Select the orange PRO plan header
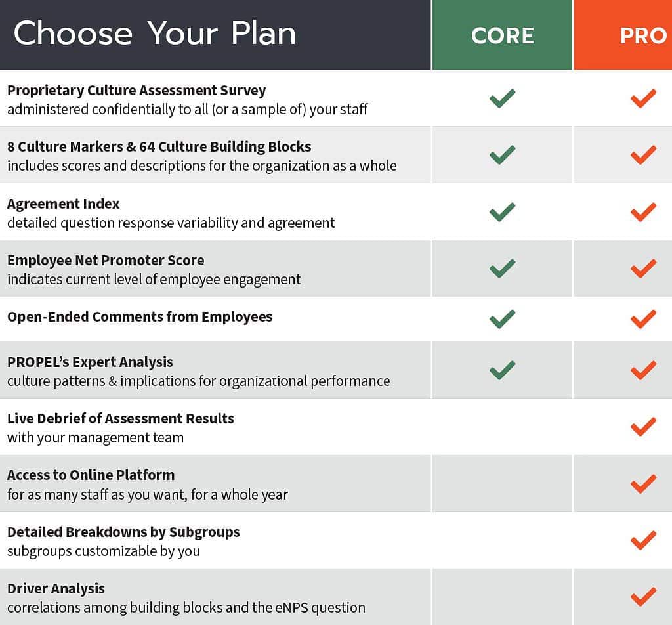This screenshot has width=672, height=625. [623, 35]
